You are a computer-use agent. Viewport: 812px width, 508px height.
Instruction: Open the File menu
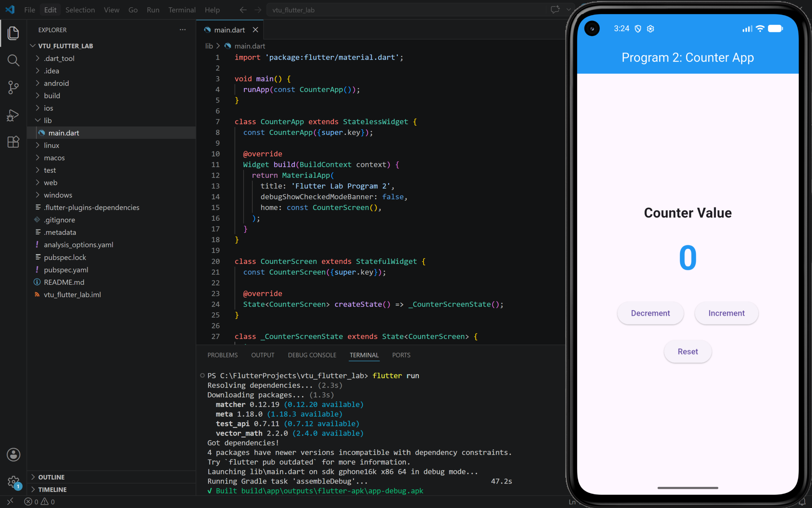(x=29, y=10)
